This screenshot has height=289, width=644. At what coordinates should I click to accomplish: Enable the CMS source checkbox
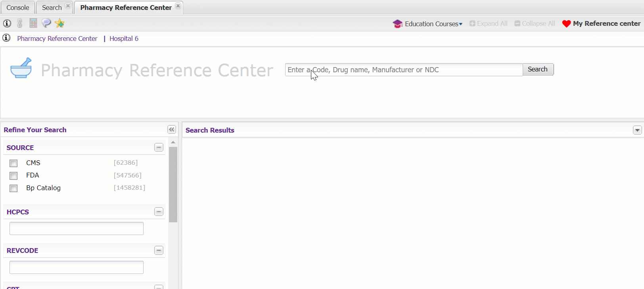(14, 163)
